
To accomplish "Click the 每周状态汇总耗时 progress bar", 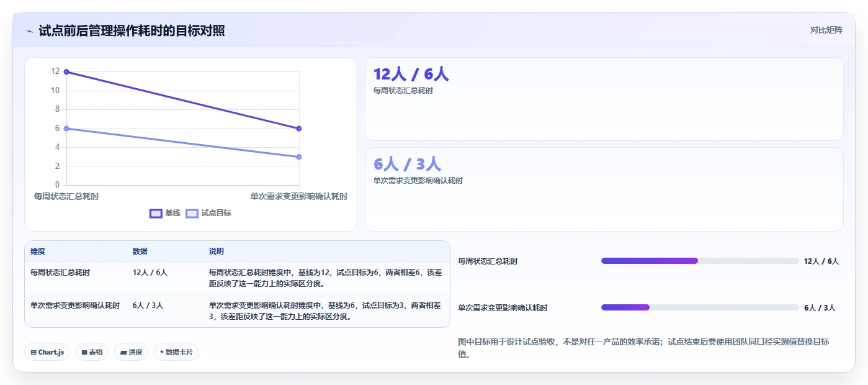I will [x=700, y=261].
